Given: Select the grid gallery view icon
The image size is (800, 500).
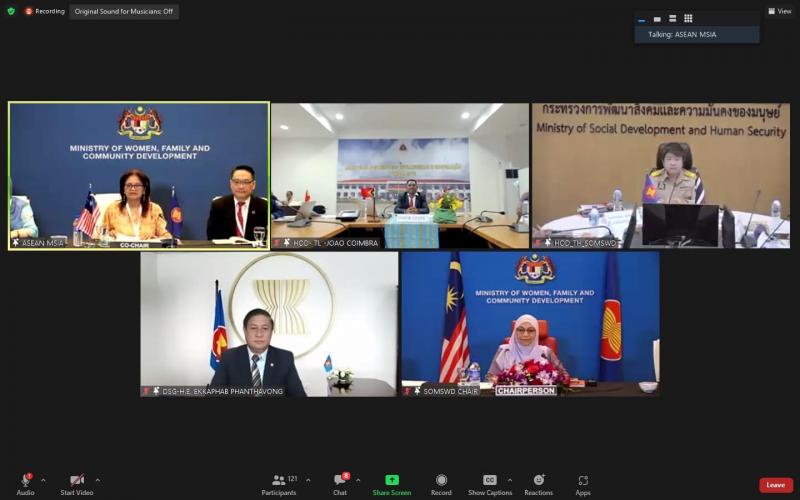Looking at the screenshot, I should pyautogui.click(x=688, y=18).
